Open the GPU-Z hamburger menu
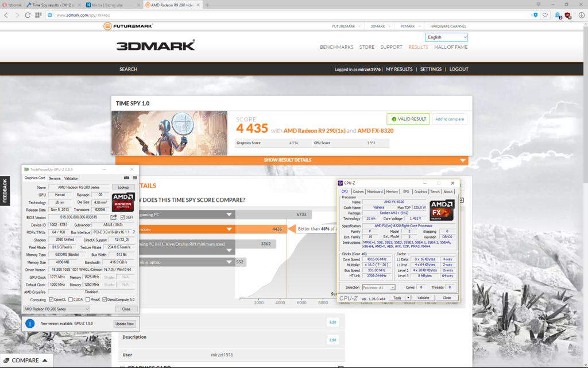Screen dimensions: 588x368 tap(134, 178)
